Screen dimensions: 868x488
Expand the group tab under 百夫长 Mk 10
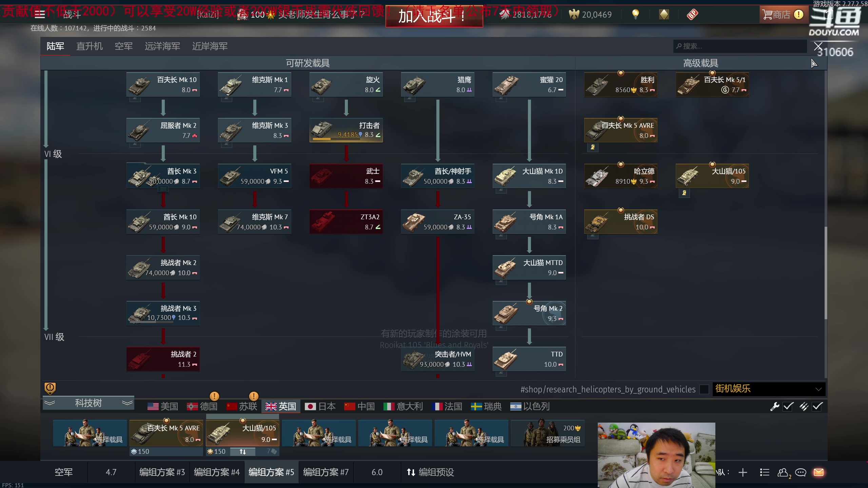click(135, 99)
